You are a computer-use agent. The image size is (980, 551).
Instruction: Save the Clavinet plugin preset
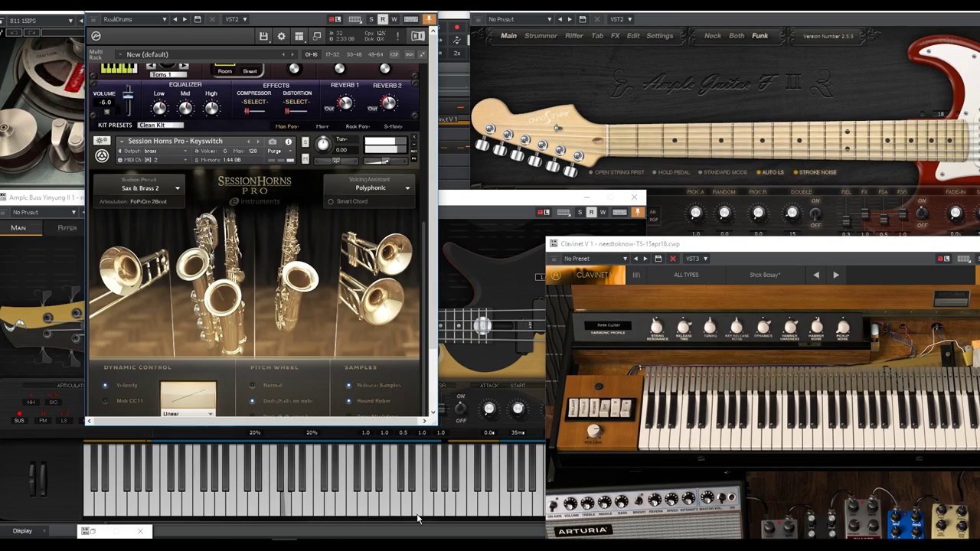[658, 259]
